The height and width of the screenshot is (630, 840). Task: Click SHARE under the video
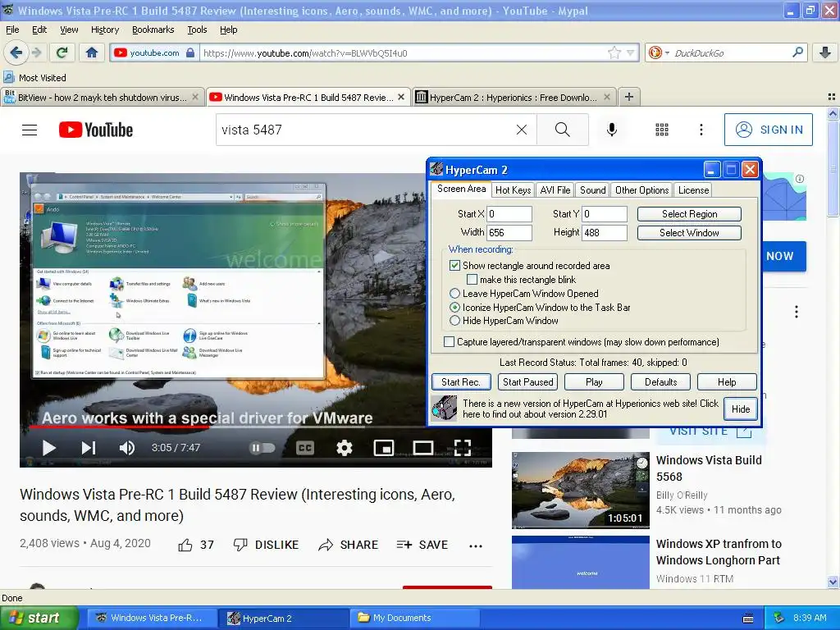(x=348, y=545)
